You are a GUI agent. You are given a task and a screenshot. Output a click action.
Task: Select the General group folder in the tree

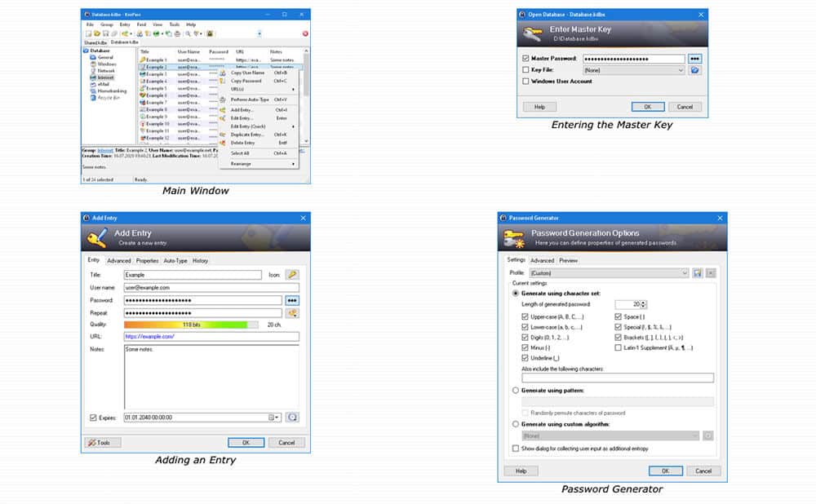[x=102, y=57]
